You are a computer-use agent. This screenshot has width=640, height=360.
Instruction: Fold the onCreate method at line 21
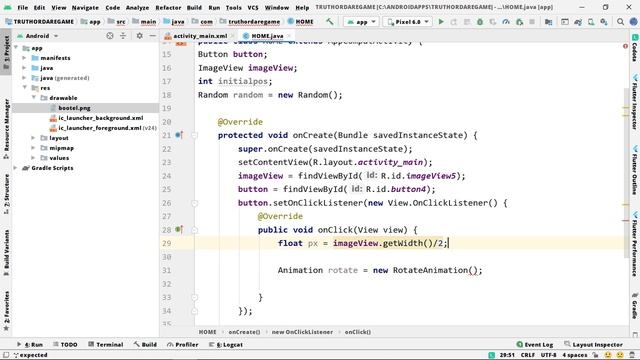pos(195,135)
